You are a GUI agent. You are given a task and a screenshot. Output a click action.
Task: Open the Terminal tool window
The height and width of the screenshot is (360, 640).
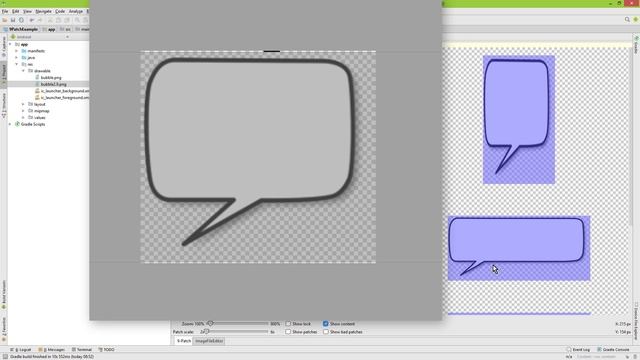tap(82, 350)
